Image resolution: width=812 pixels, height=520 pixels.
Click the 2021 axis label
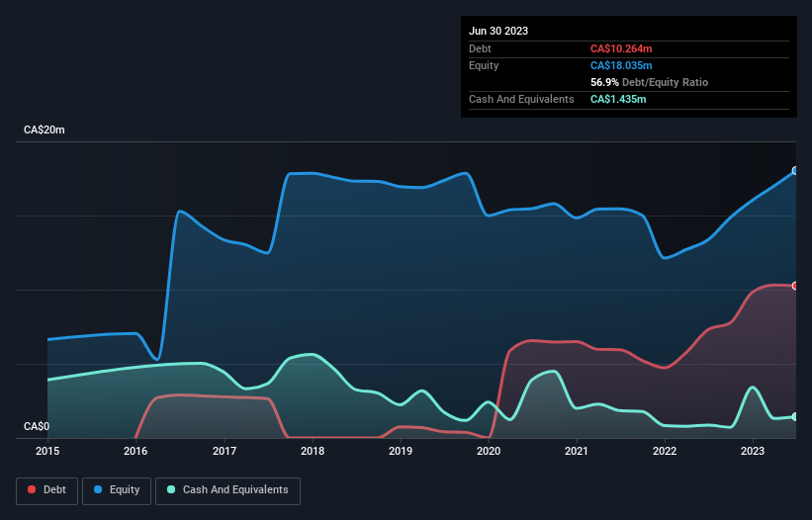click(x=577, y=451)
